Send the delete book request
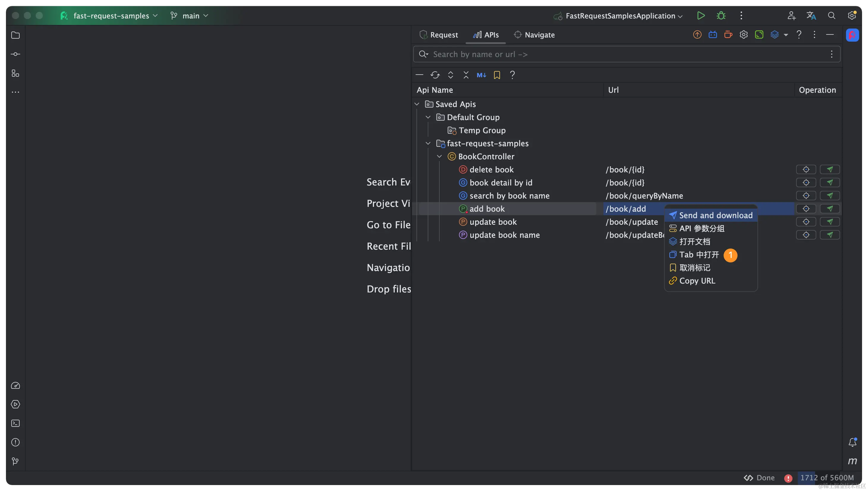 [x=830, y=169]
